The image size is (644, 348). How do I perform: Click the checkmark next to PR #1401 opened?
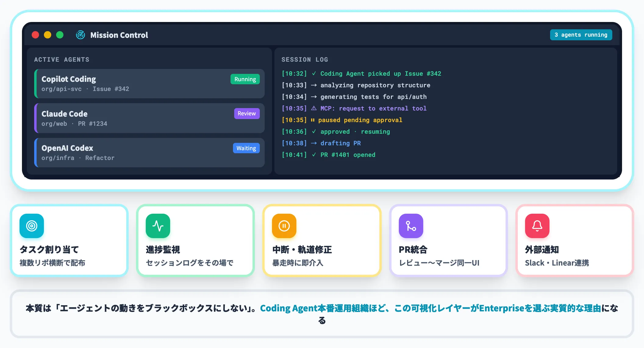[x=314, y=155]
